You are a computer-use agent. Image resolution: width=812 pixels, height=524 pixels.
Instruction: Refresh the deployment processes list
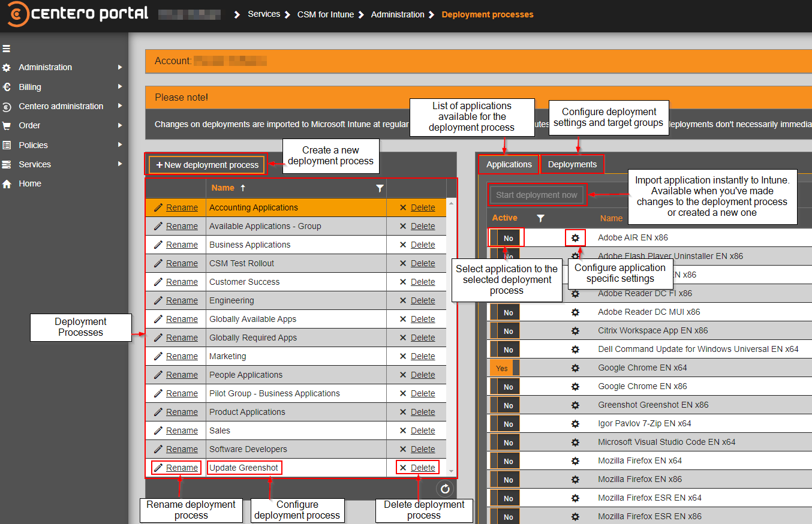tap(445, 489)
